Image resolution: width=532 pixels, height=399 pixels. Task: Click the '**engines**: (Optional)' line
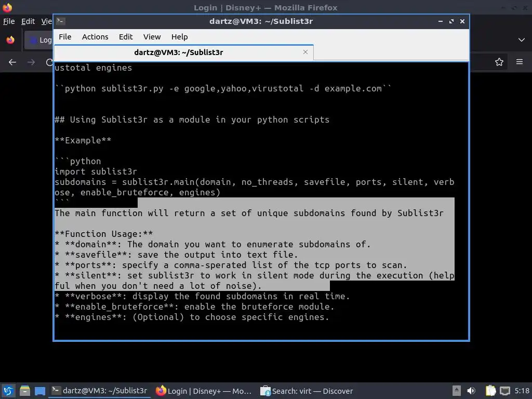point(192,317)
